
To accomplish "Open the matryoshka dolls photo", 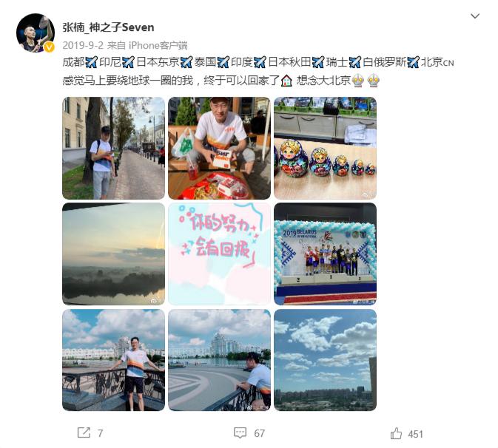I will click(x=325, y=148).
